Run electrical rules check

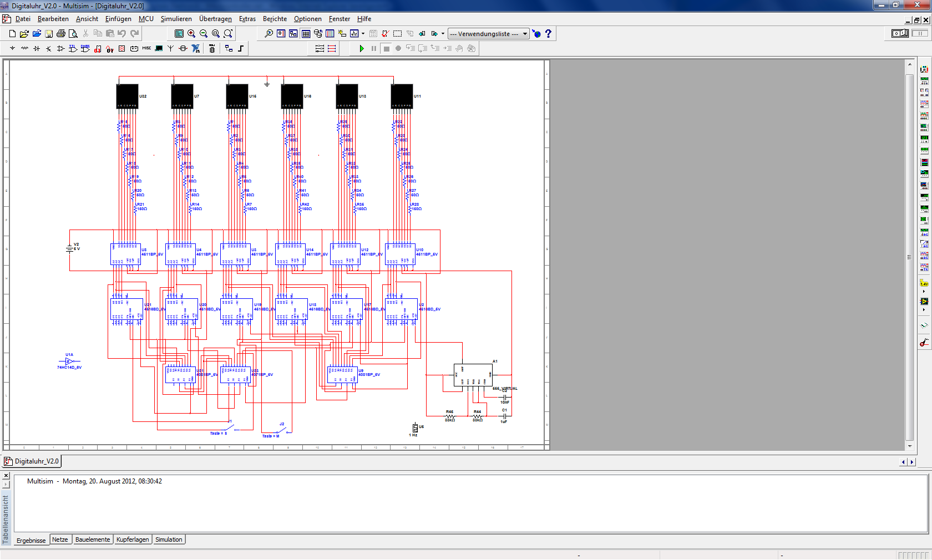384,34
